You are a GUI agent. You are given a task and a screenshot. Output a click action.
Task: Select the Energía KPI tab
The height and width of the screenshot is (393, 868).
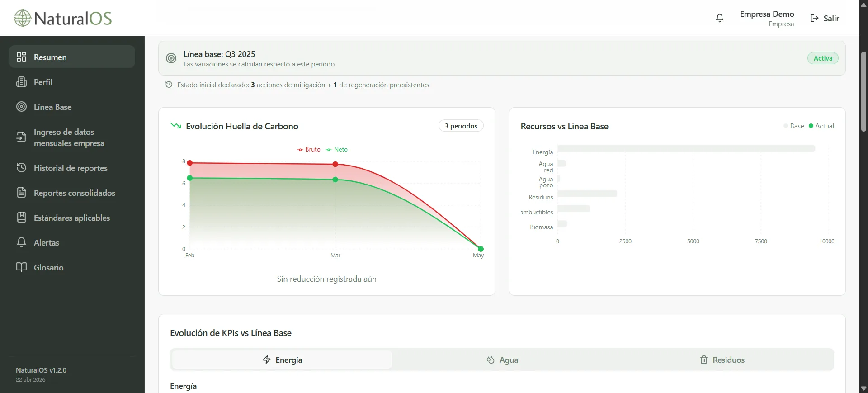point(282,360)
